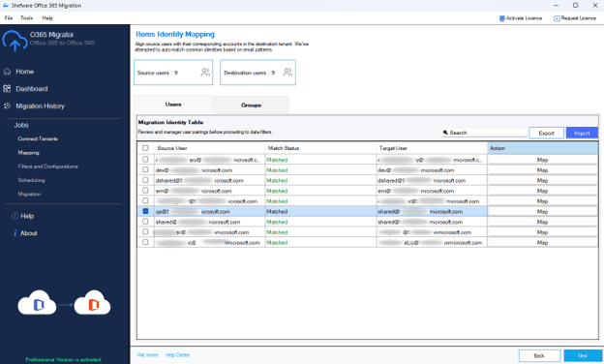Click the Import button

coord(582,133)
